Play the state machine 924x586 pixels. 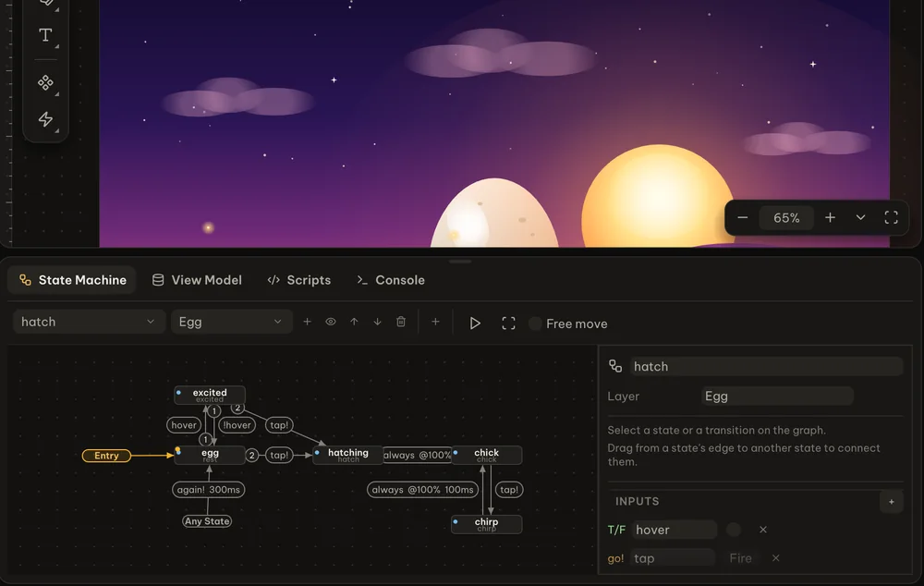(475, 324)
